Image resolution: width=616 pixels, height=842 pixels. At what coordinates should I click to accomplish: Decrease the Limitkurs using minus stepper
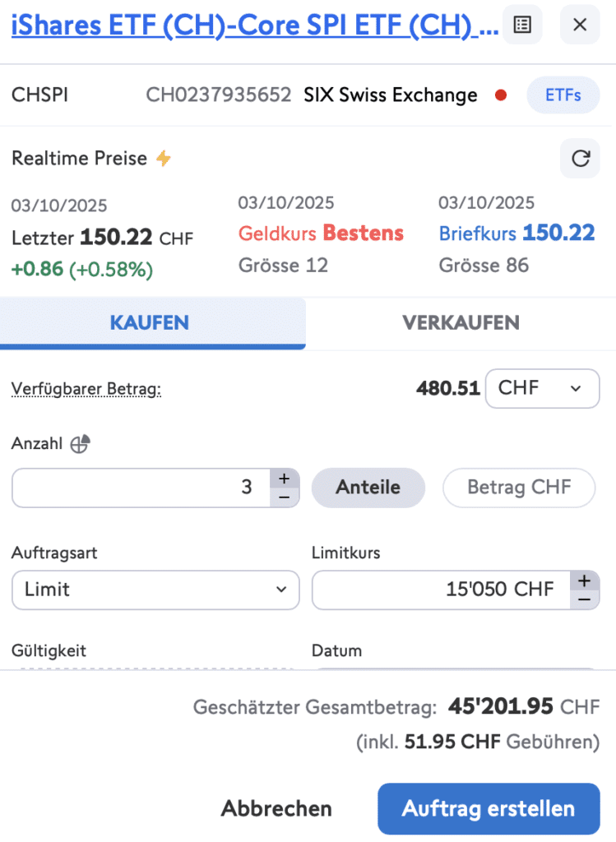click(x=586, y=599)
